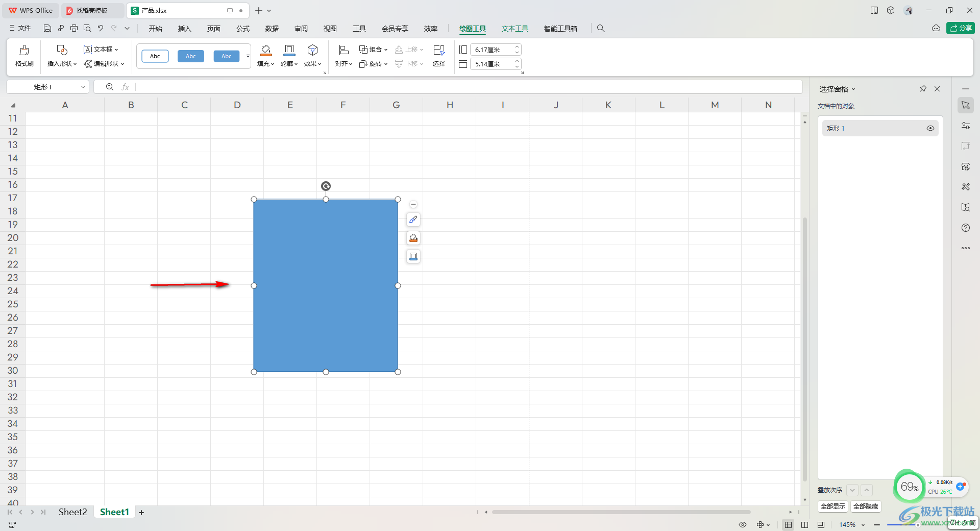Toggle visibility eye of 矩形 1
The image size is (980, 531).
[930, 128]
